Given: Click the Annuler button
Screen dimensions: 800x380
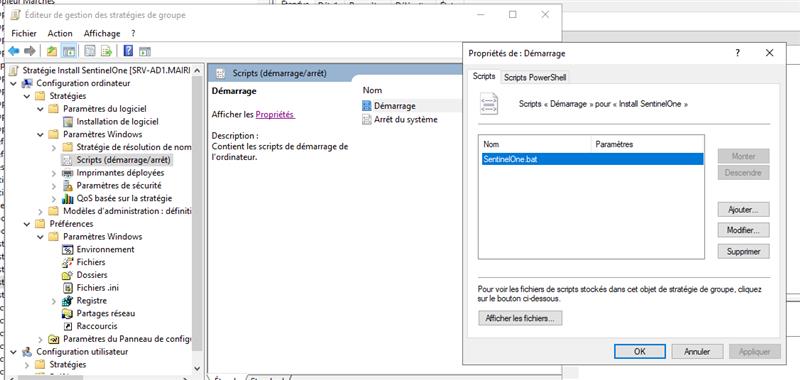Looking at the screenshot, I should pyautogui.click(x=697, y=351).
